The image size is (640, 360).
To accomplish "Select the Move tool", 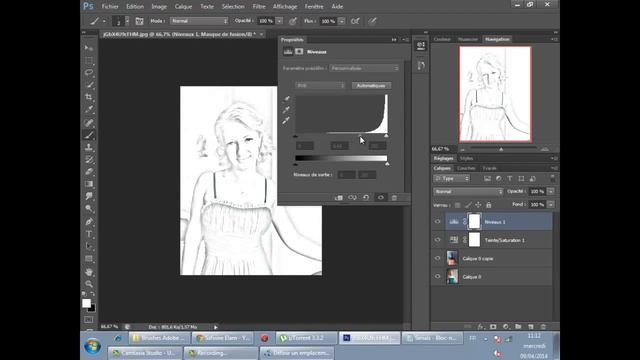I will pyautogui.click(x=89, y=48).
